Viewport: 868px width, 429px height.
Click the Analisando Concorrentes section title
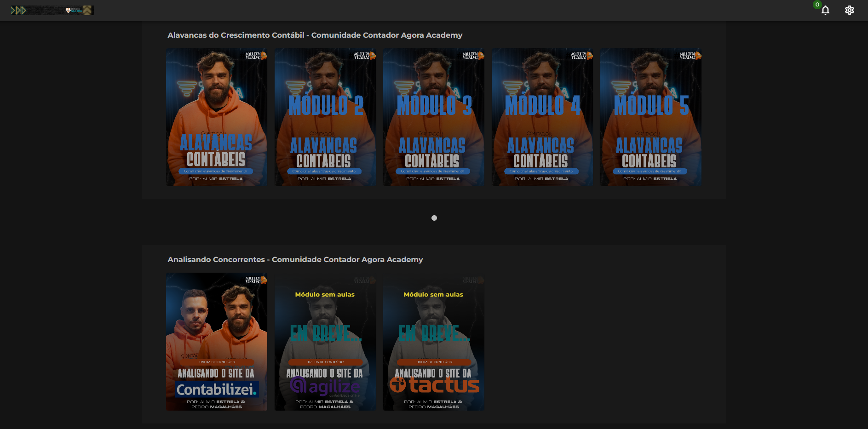[x=295, y=259]
